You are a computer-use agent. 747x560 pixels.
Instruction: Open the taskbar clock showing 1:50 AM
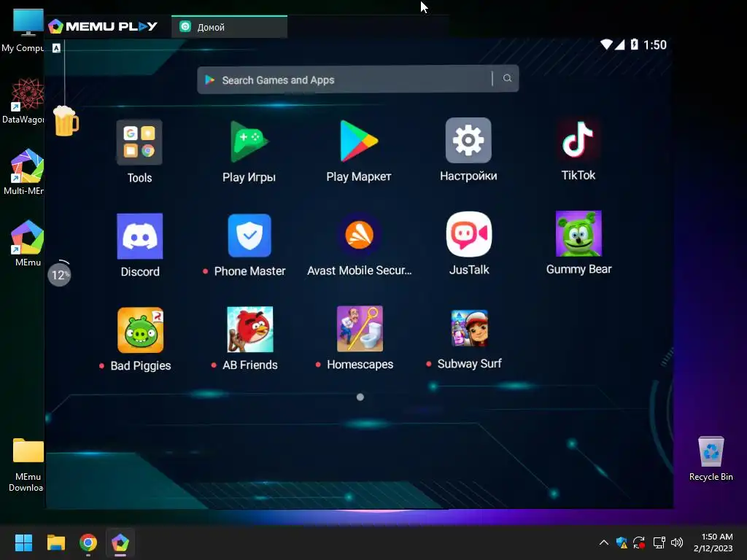[713, 542]
